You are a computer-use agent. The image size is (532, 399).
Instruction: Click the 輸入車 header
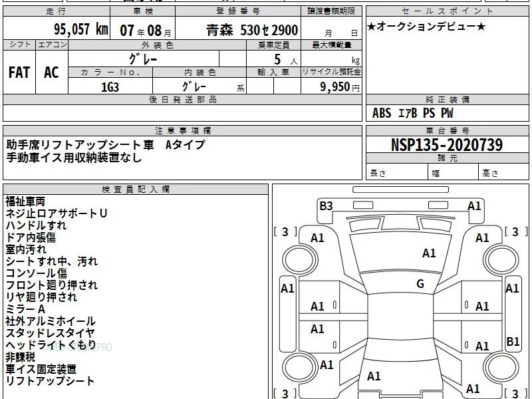coord(273,72)
